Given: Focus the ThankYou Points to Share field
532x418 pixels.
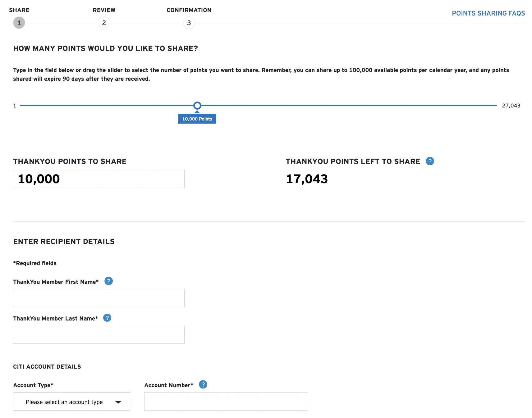Looking at the screenshot, I should point(99,179).
